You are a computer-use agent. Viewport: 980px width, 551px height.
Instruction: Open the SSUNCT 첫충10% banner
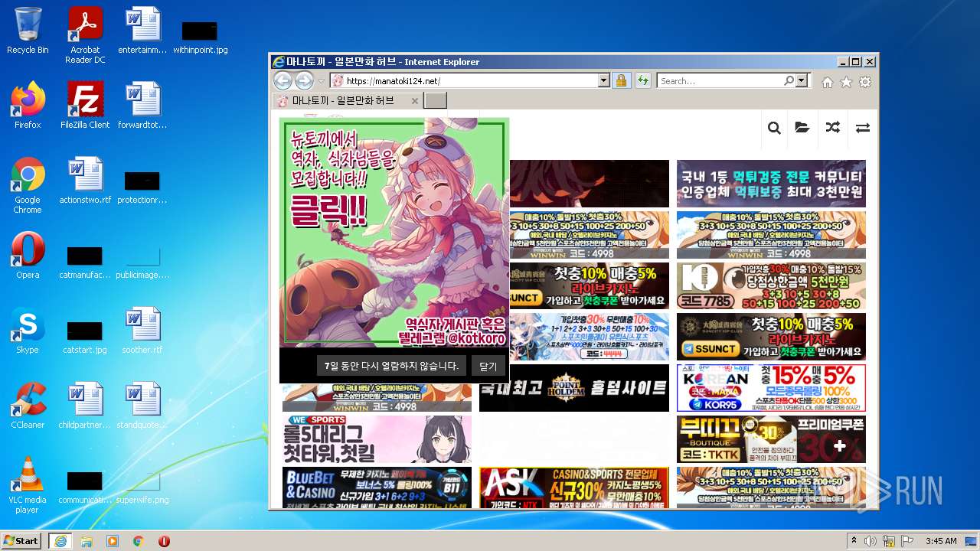771,337
